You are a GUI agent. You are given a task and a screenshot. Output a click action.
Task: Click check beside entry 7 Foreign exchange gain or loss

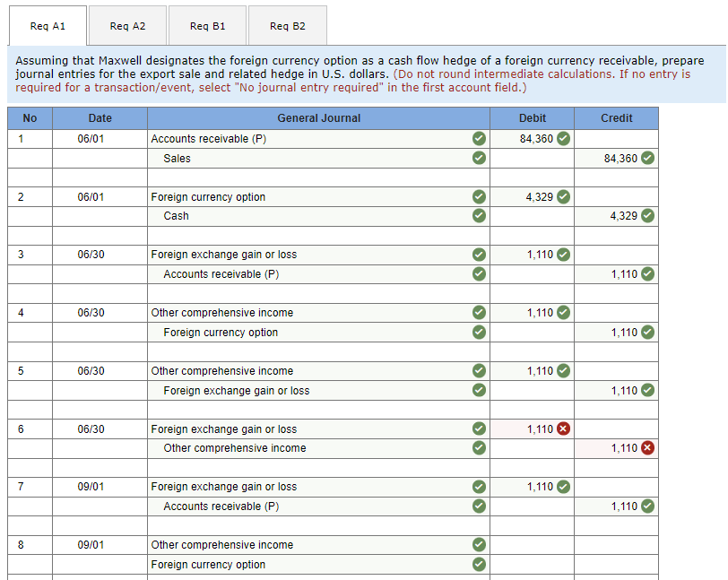click(x=479, y=487)
